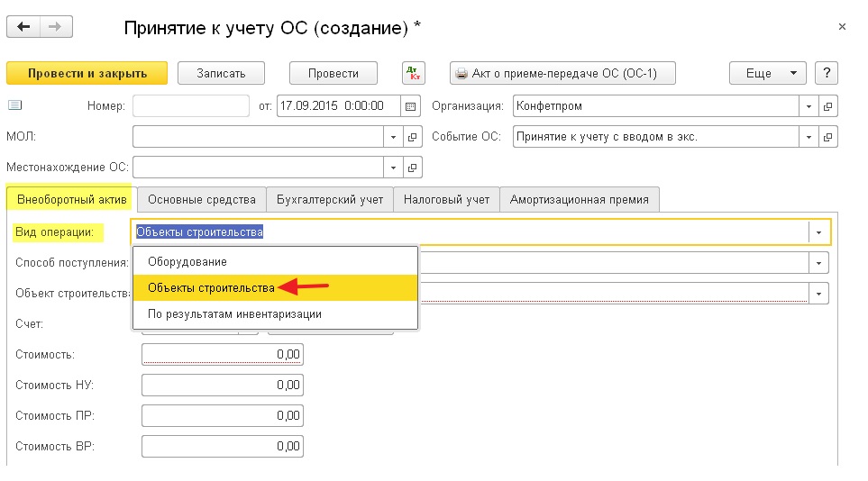Click the Вид операции text field
Image resolution: width=868 pixels, height=481 pixels.
point(471,232)
